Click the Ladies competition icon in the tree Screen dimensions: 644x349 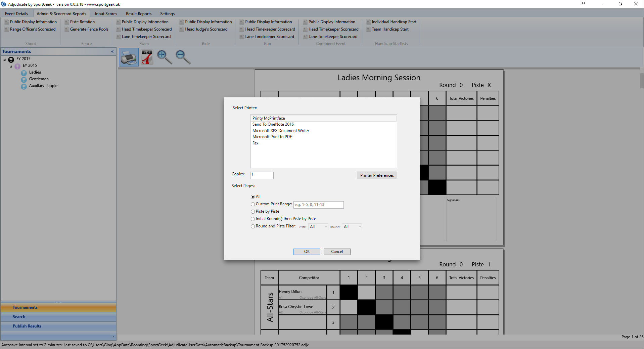(24, 73)
